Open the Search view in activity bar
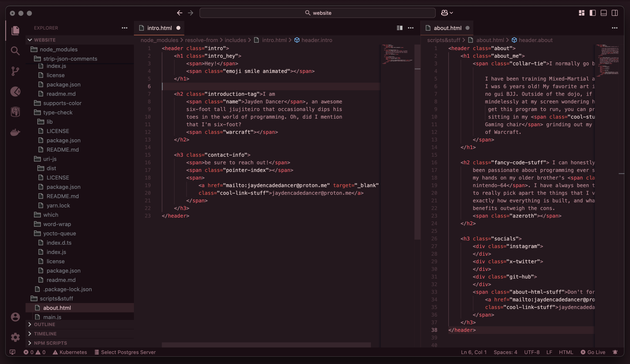 click(15, 51)
